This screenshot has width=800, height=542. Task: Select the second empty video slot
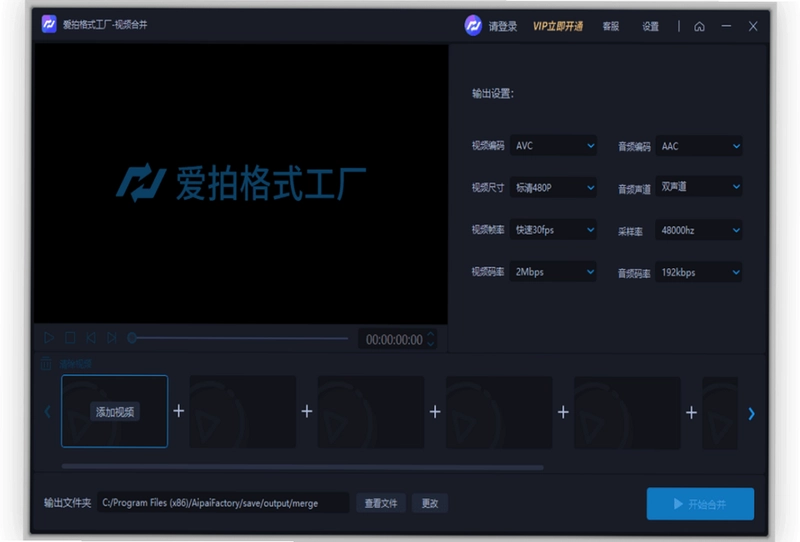(x=243, y=412)
